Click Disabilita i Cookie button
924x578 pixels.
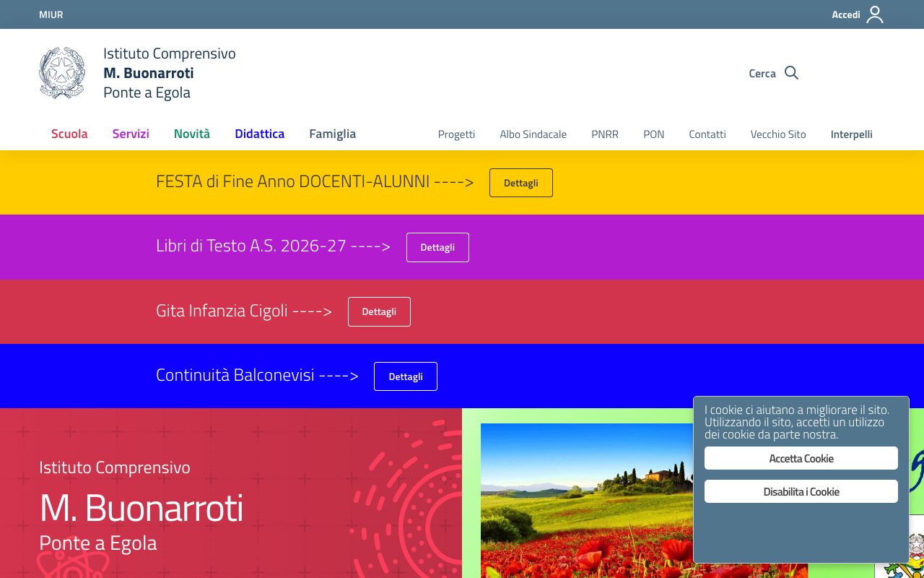(x=801, y=491)
